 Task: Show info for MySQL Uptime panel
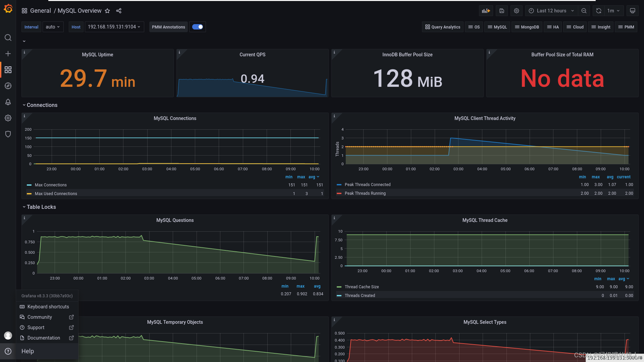(x=24, y=52)
